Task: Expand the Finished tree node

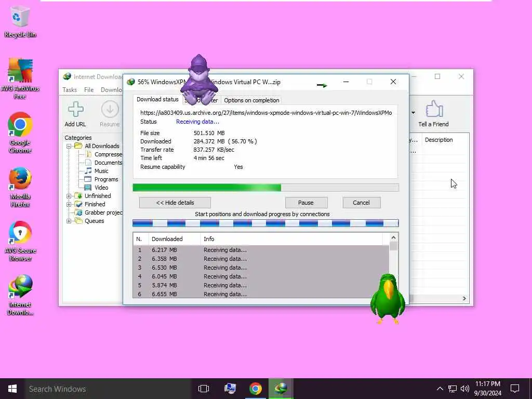Action: coord(69,204)
